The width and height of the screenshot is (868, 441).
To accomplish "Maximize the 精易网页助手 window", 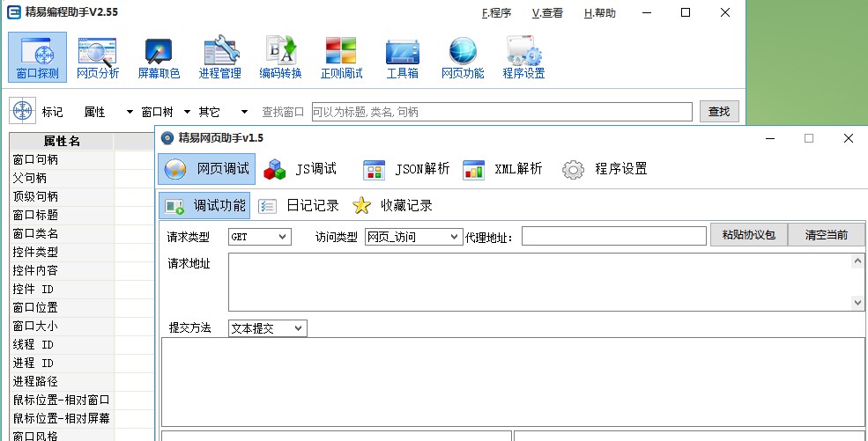I will click(x=809, y=138).
